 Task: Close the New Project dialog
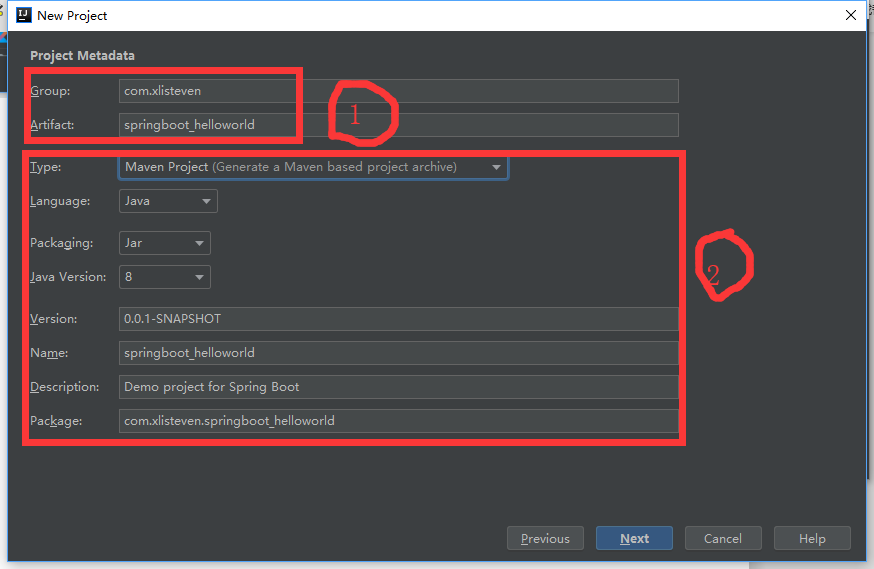tap(851, 15)
